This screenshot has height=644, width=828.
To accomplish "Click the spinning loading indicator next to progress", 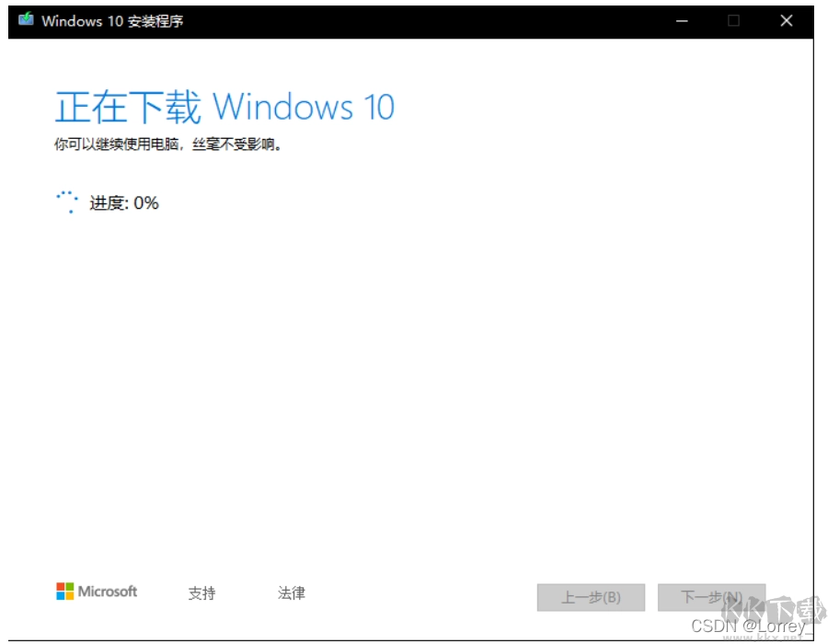I will tap(66, 202).
